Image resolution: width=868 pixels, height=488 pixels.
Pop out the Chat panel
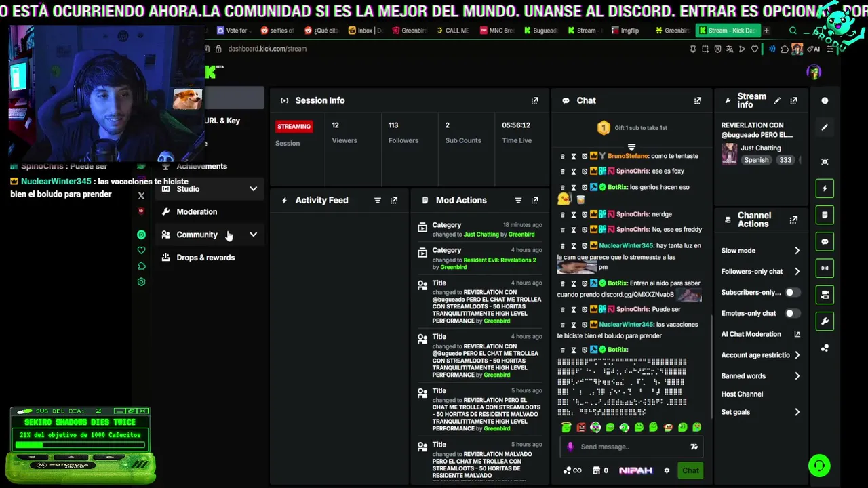point(697,100)
